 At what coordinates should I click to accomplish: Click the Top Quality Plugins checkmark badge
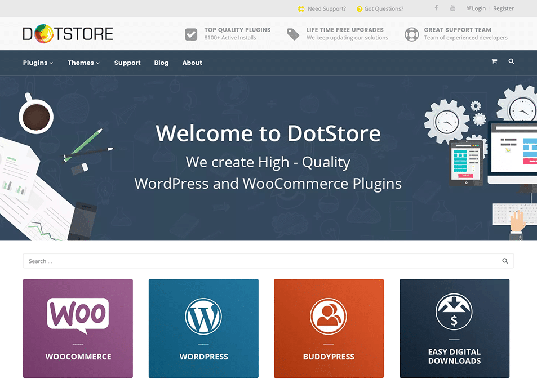tap(190, 34)
